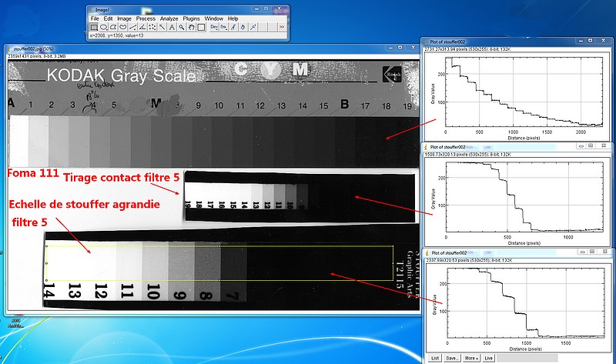Maximize the stouffer002.jpg image window
The image size is (616, 364).
tap(400, 48)
